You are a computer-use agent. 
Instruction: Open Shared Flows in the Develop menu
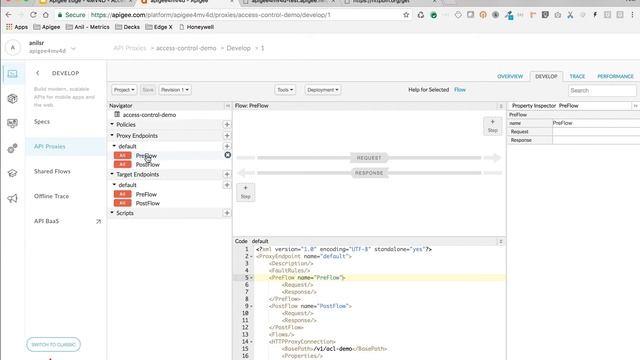point(52,171)
